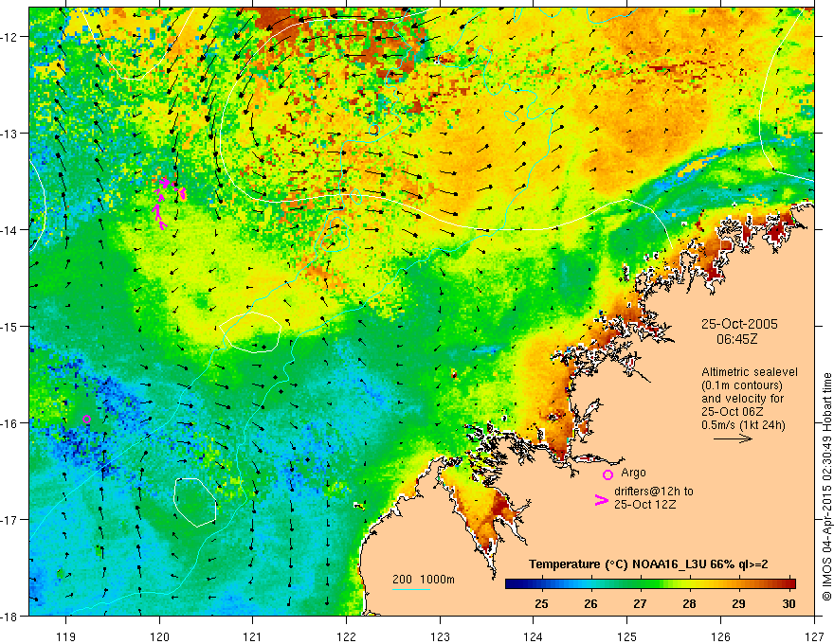Click the longitude axis label 120
Image resolution: width=834 pixels, height=644 pixels.
point(159,636)
